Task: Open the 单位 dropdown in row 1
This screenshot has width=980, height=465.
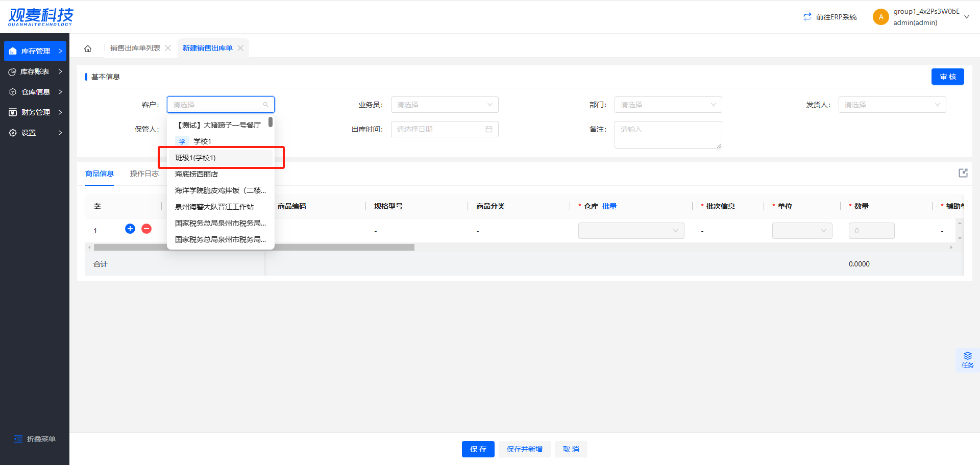Action: coord(802,231)
